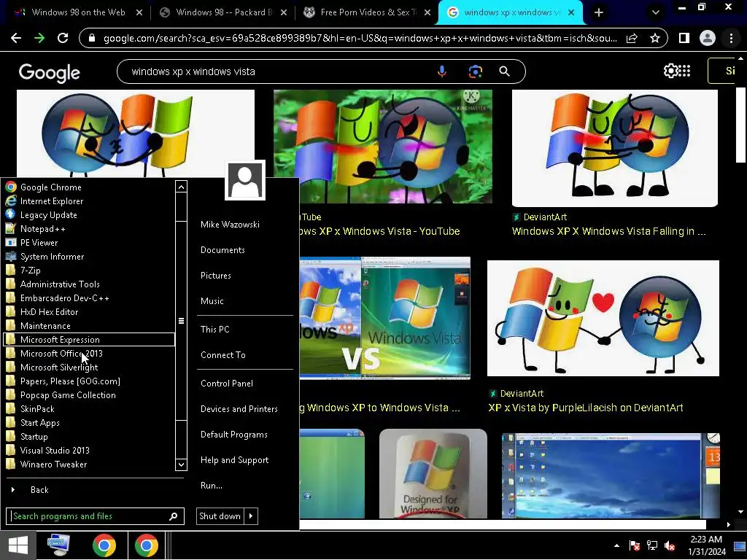Screen dimensions: 747x560
Task: Toggle Chrome side panel
Action: point(684,38)
